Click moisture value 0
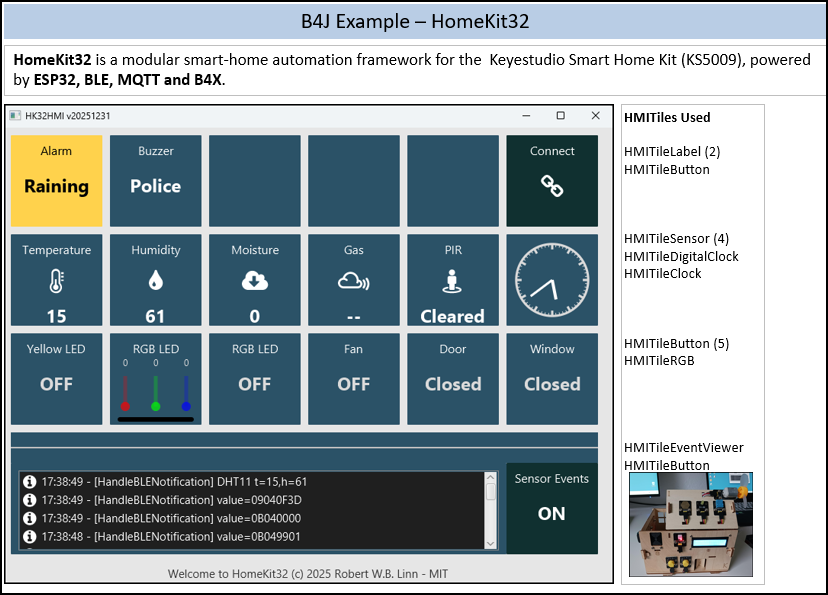Image resolution: width=828 pixels, height=595 pixels. tap(255, 316)
